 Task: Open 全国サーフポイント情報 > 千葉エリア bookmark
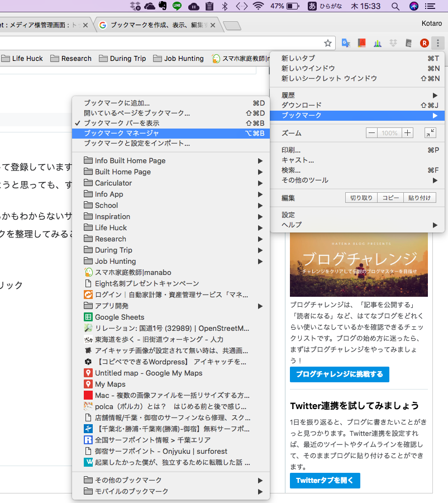(x=171, y=440)
